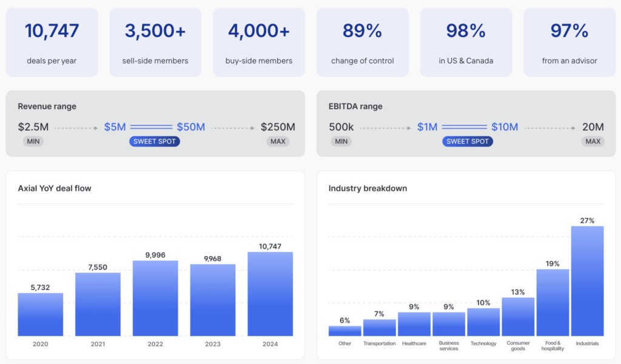Click the 89% change of control card
Screen dimensions: 621x364
363,42
